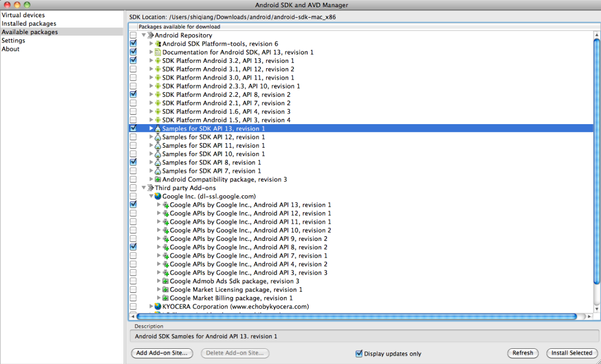Collapse the Android Repository tree node
The height and width of the screenshot is (364, 601).
(x=144, y=35)
